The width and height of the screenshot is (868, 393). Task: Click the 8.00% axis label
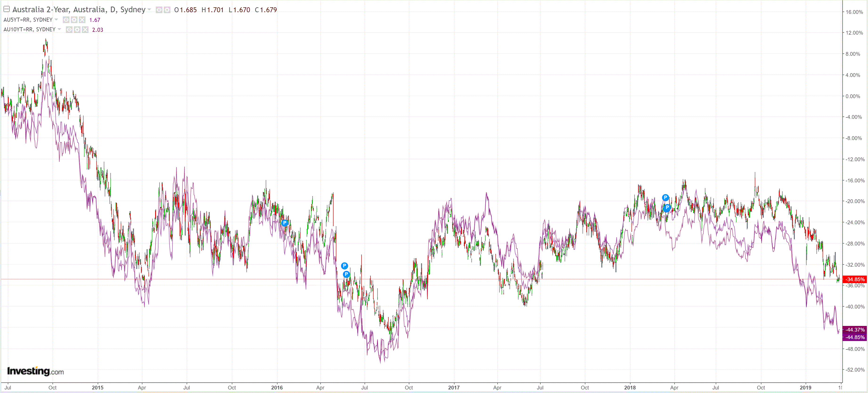[x=853, y=54]
